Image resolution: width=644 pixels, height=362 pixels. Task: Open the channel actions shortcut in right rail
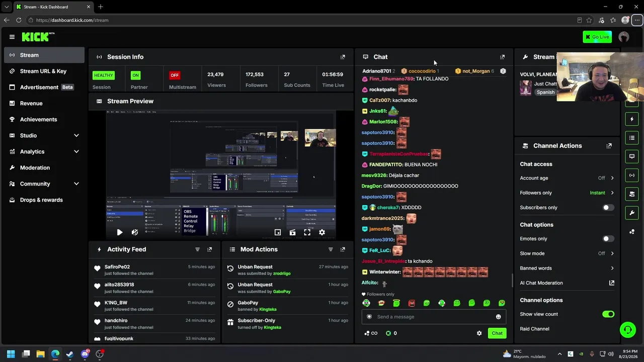(x=632, y=194)
